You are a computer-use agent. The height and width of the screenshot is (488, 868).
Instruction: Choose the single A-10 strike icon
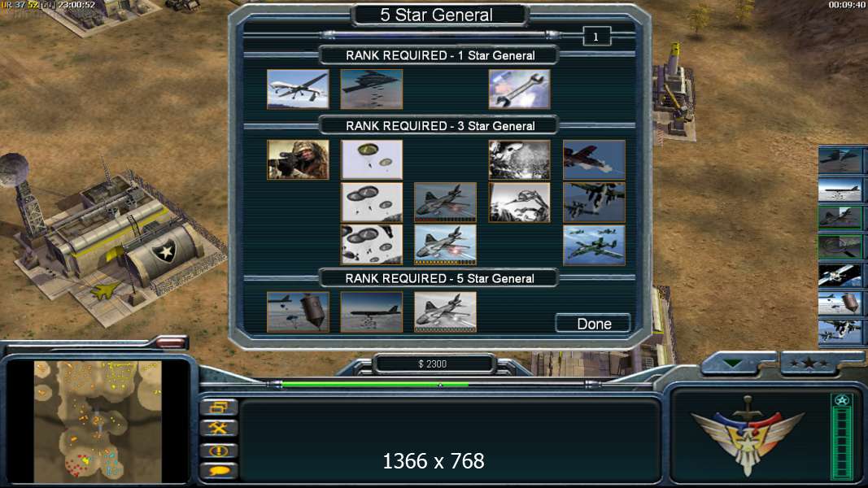coord(594,160)
